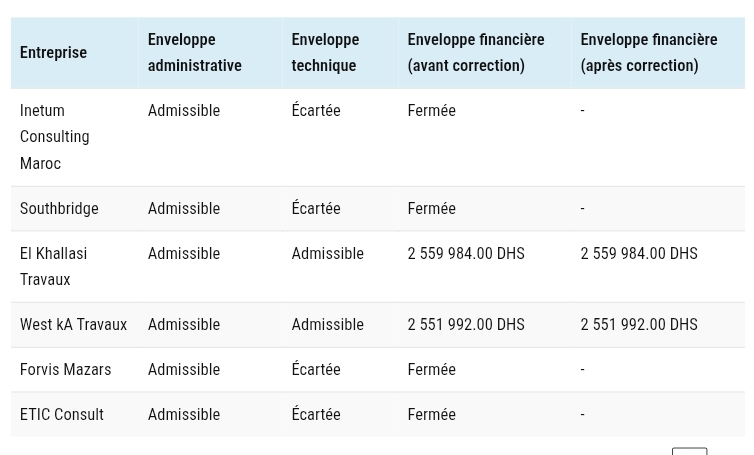Click the Enveloppe administrative column header
Viewport: 754px width, 455px height.
[x=194, y=52]
